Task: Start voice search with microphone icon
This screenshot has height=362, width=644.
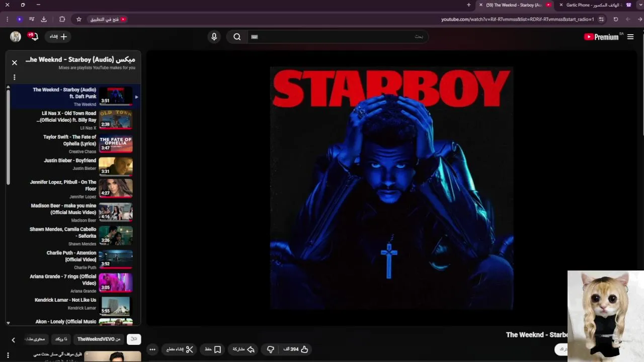Action: (x=214, y=37)
